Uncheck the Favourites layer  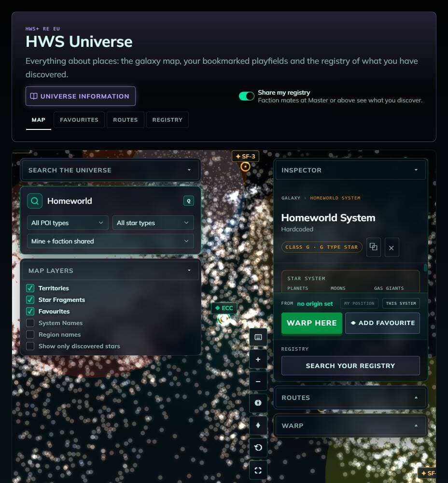(30, 312)
